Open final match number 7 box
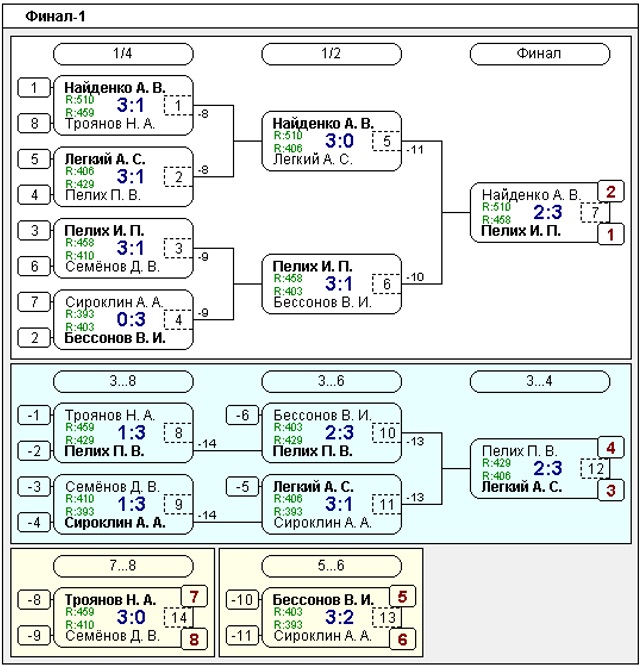The width and height of the screenshot is (641, 667). [x=595, y=212]
